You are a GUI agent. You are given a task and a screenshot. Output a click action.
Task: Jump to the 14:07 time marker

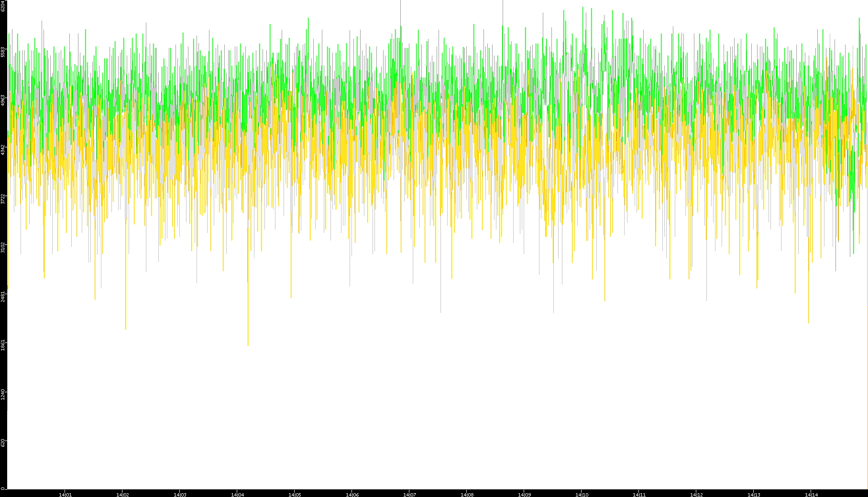tap(409, 495)
